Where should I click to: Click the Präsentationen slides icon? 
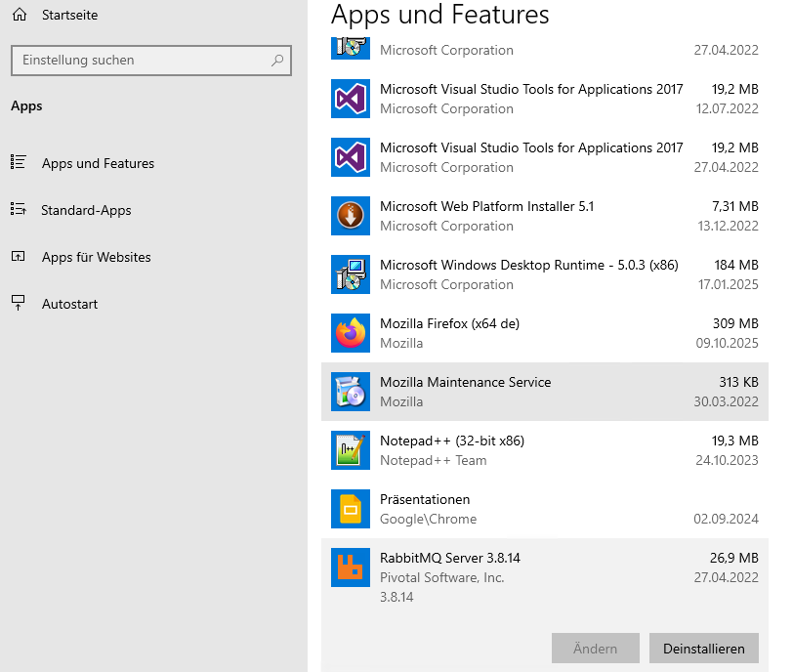(x=351, y=509)
